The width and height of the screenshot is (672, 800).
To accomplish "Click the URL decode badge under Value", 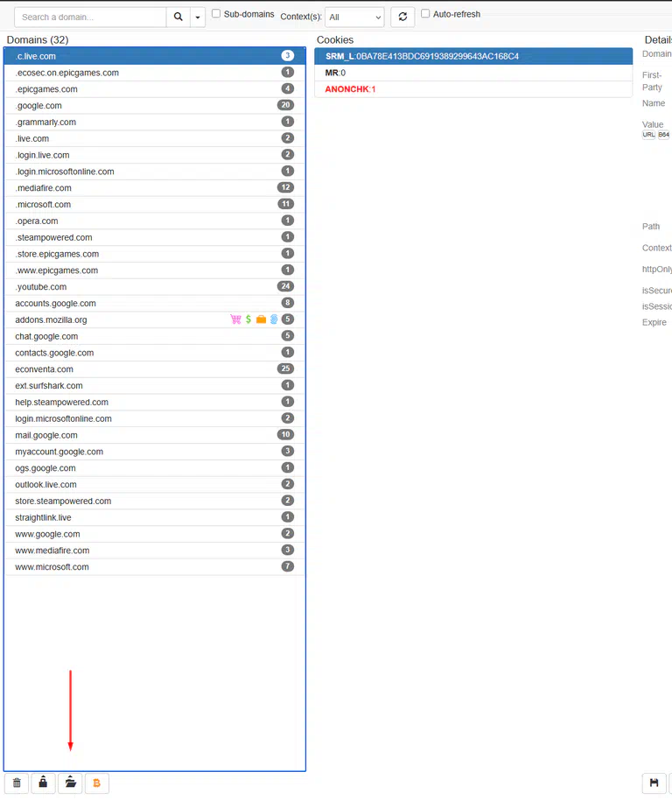I will tap(648, 135).
